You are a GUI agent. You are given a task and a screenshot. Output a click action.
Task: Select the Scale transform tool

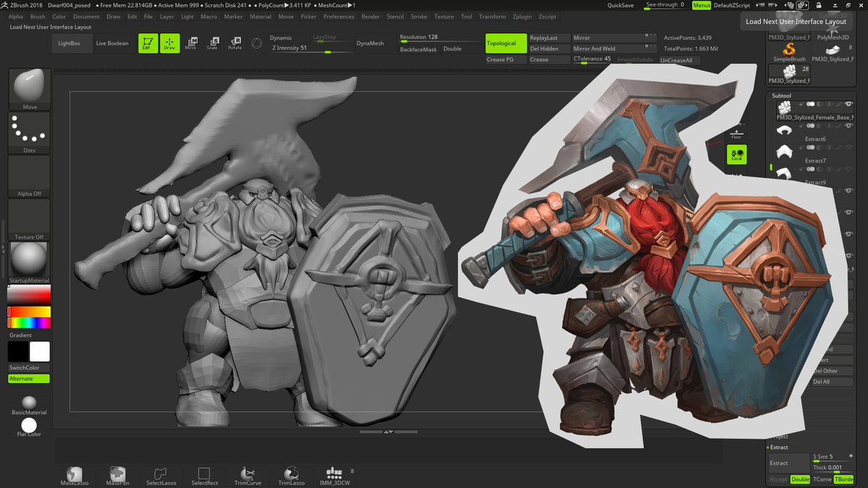[213, 43]
